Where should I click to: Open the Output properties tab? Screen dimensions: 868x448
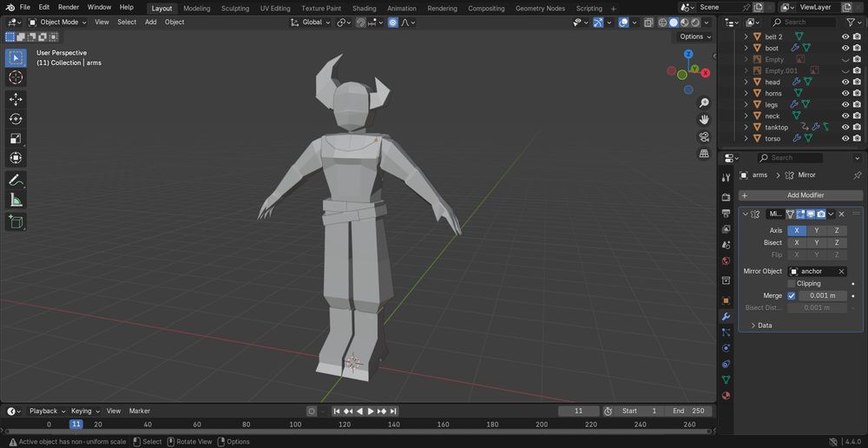click(726, 214)
